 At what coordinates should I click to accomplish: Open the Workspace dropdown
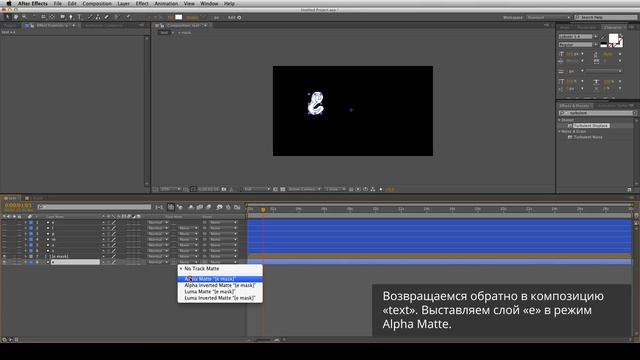(x=548, y=18)
